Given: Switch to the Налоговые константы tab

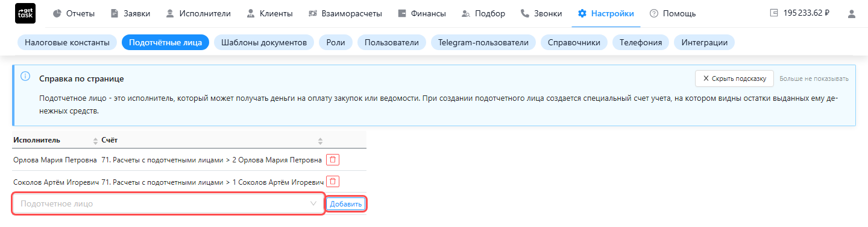Looking at the screenshot, I should [x=67, y=43].
